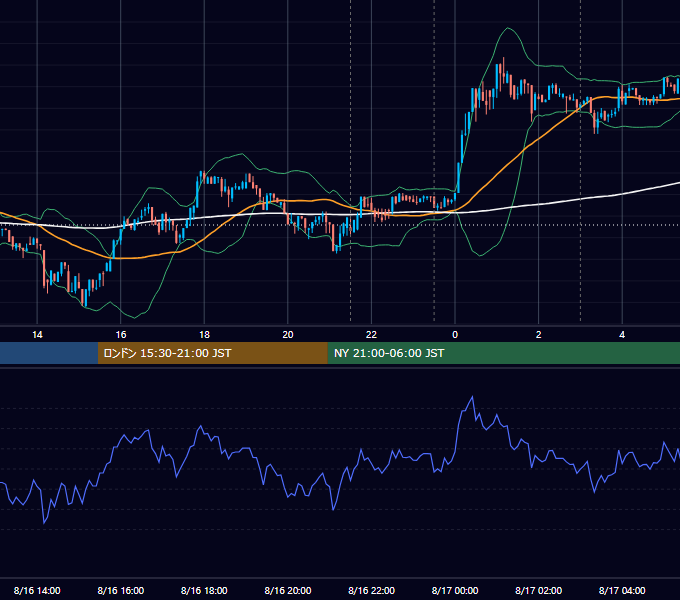The height and width of the screenshot is (600, 680).
Task: Click the 0 hour label on price chart axis
Action: (x=455, y=335)
